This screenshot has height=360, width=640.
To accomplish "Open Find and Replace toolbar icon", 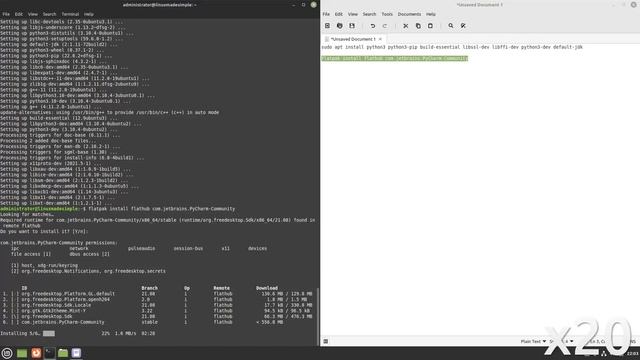I will [463, 26].
